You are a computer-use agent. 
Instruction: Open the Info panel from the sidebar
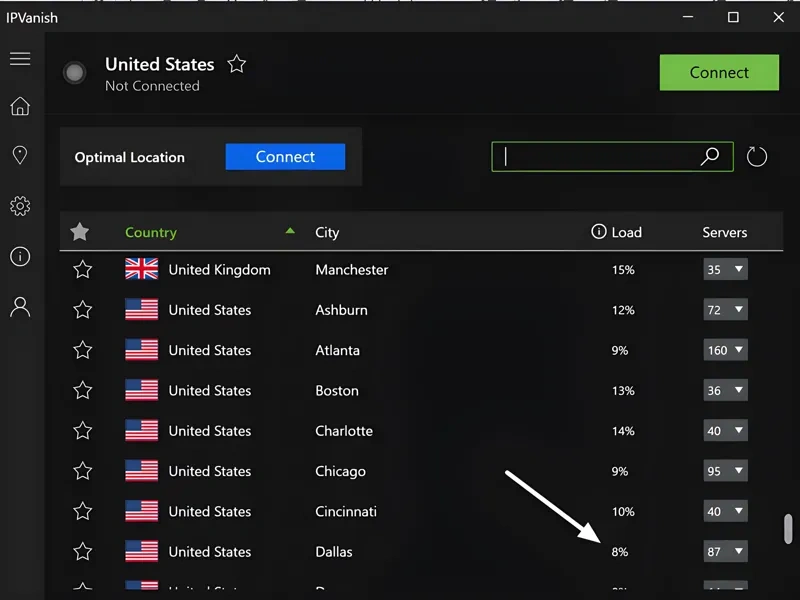pyautogui.click(x=20, y=256)
